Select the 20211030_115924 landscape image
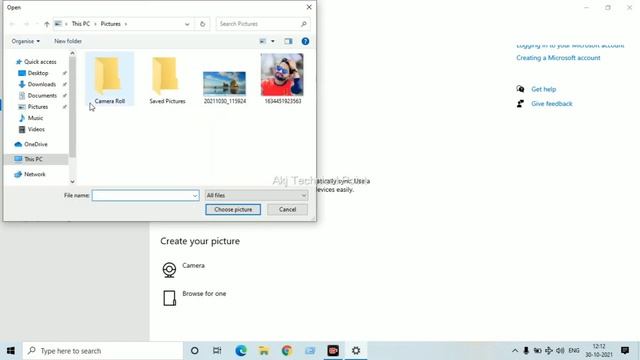The image size is (640, 360). click(x=224, y=87)
